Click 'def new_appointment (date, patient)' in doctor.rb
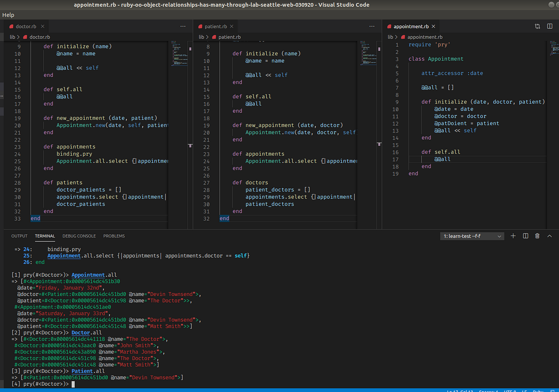559x392 pixels. [x=100, y=118]
